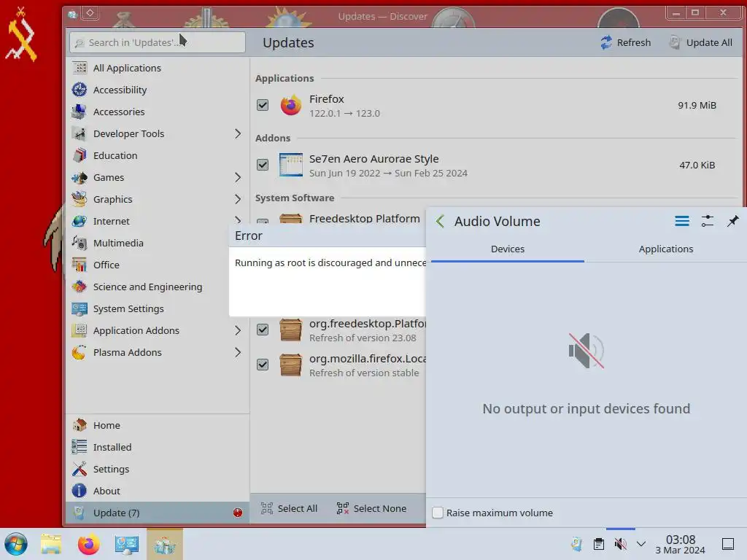The width and height of the screenshot is (747, 560).
Task: Expand Plasma Addons subcategories arrow
Action: point(238,352)
